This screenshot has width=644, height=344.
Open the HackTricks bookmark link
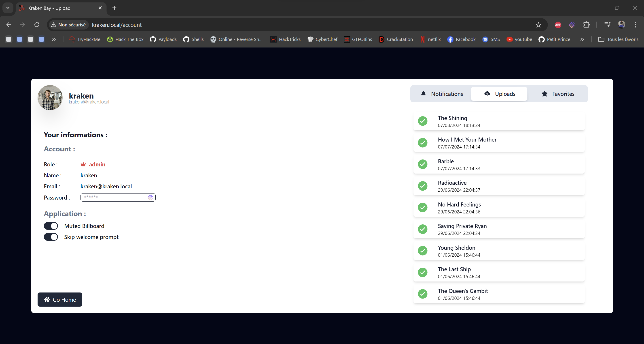pos(286,39)
